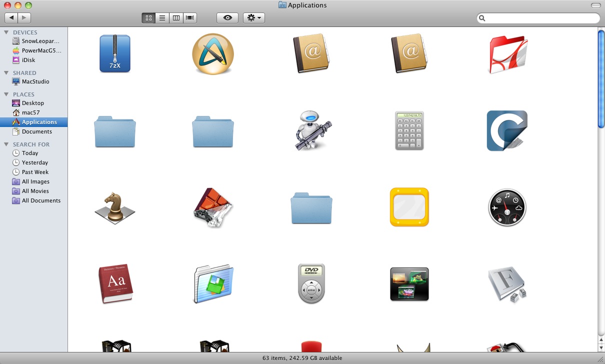Select PowerMacG5 volume in the sidebar
Image resolution: width=605 pixels, height=364 pixels.
[34, 50]
